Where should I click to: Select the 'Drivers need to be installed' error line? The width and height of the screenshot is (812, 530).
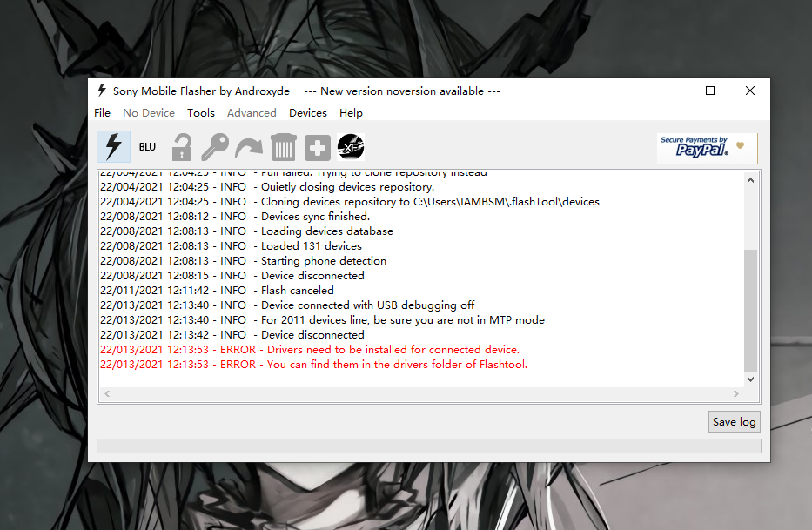click(x=310, y=350)
